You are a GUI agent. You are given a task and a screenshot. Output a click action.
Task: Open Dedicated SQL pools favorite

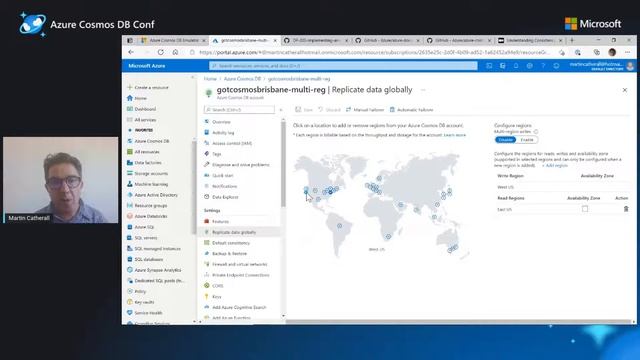[156, 281]
